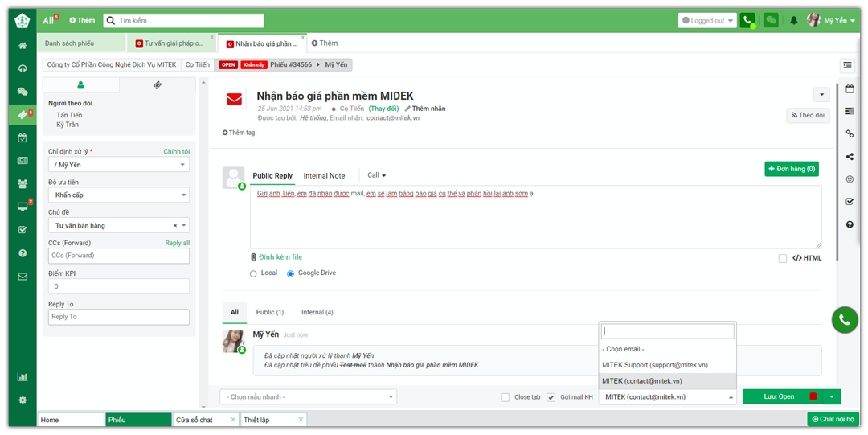Open the Chọn mẫu nhanh template dropdown
The image size is (868, 435).
[309, 397]
